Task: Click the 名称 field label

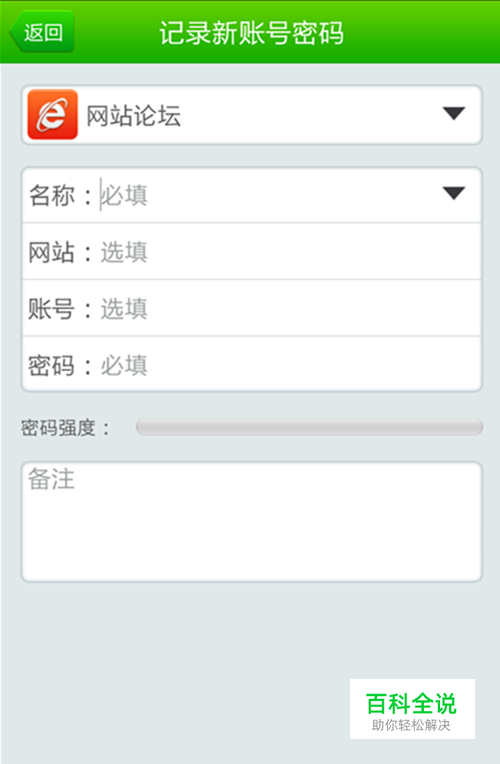Action: tap(51, 195)
